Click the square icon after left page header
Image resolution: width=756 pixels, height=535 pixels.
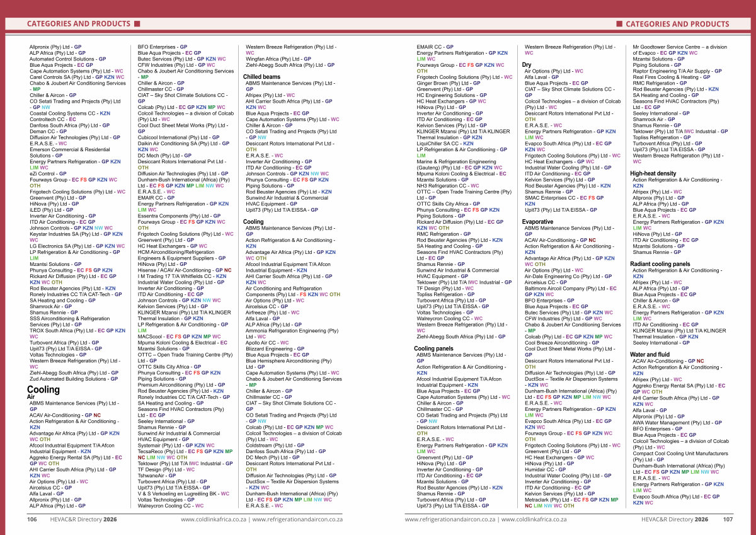(x=137, y=24)
